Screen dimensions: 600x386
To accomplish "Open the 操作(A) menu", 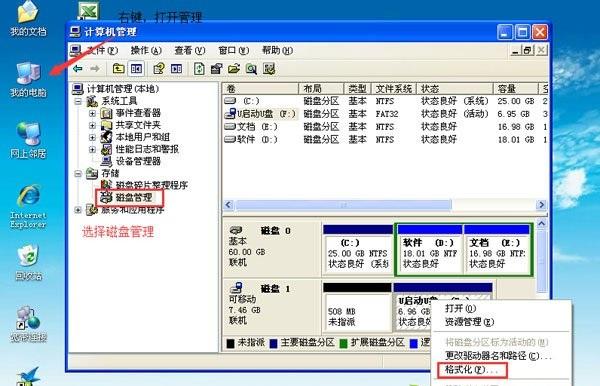I will [x=146, y=50].
